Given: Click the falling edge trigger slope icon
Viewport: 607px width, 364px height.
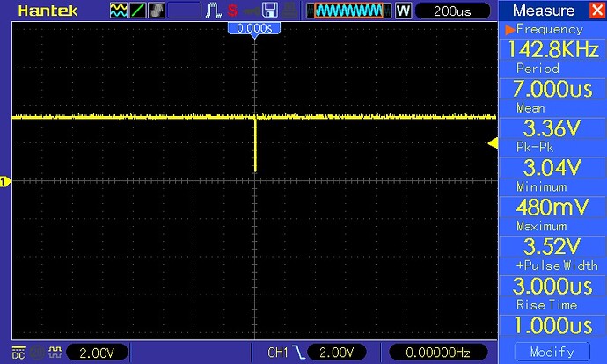Looking at the screenshot, I should [298, 352].
